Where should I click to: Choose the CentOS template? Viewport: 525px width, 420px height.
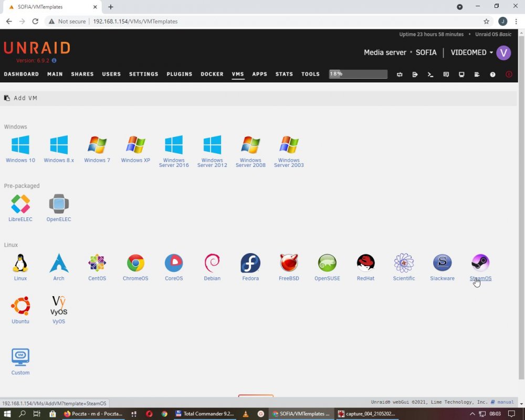pos(97,267)
